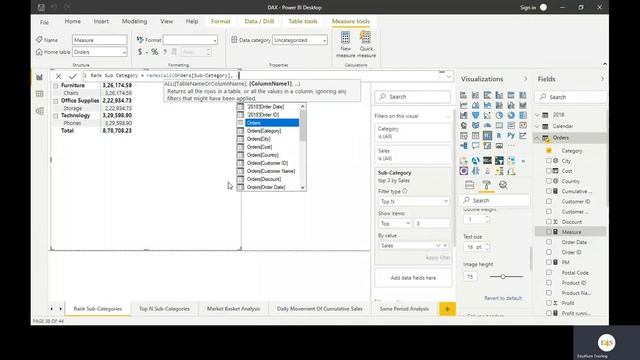Select the Q&A visual icon
Viewport: 640px width, 360px height.
(x=476, y=146)
